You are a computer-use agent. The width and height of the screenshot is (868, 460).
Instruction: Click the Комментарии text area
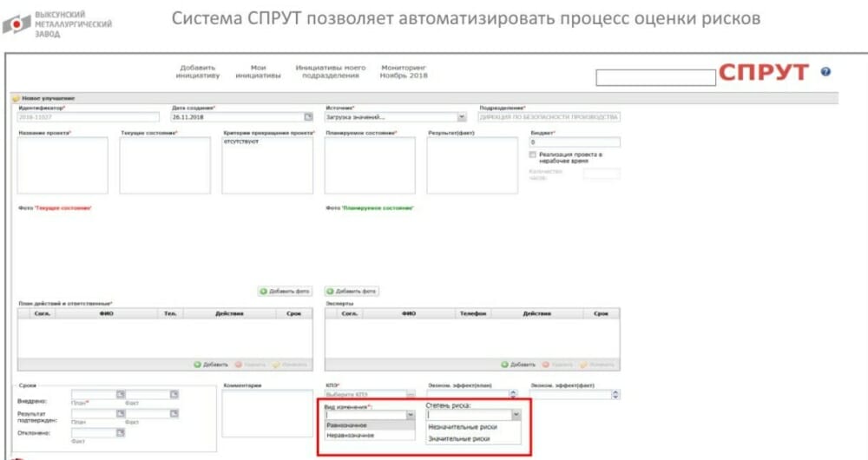pos(267,413)
